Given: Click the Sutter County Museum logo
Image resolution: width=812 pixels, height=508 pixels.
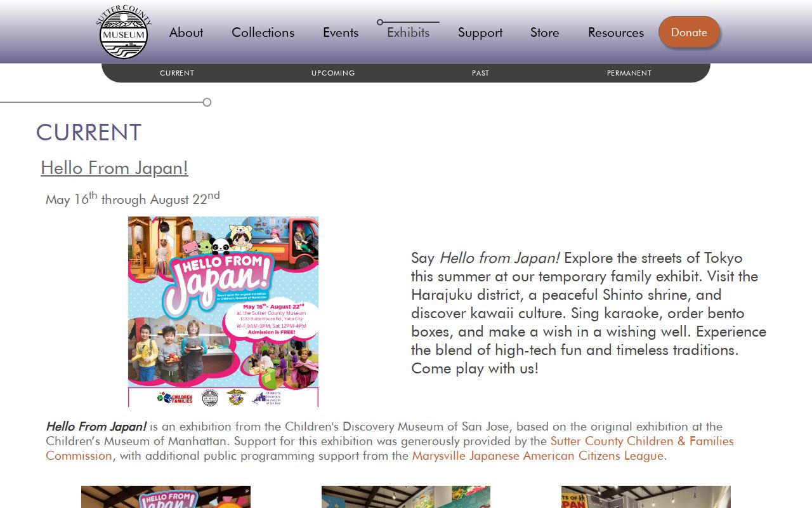Looking at the screenshot, I should pyautogui.click(x=124, y=32).
